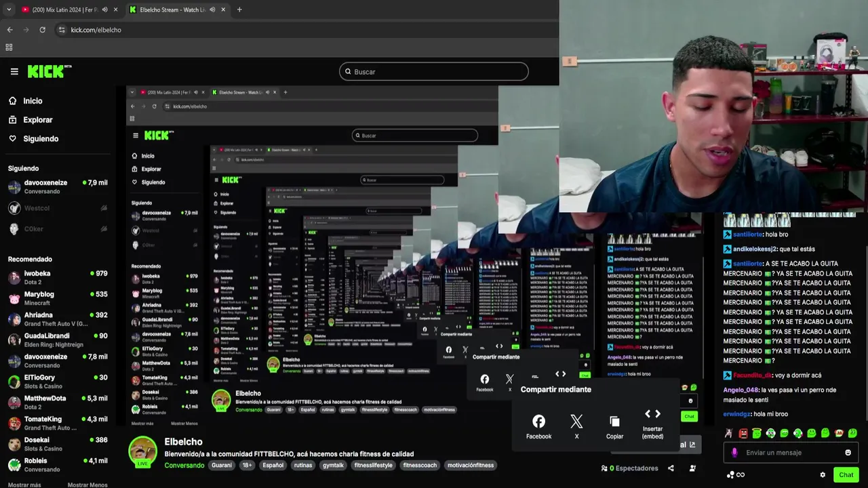Open GuadaLibrandi Elden Ring channel
This screenshot has width=868, height=488.
[x=58, y=340]
